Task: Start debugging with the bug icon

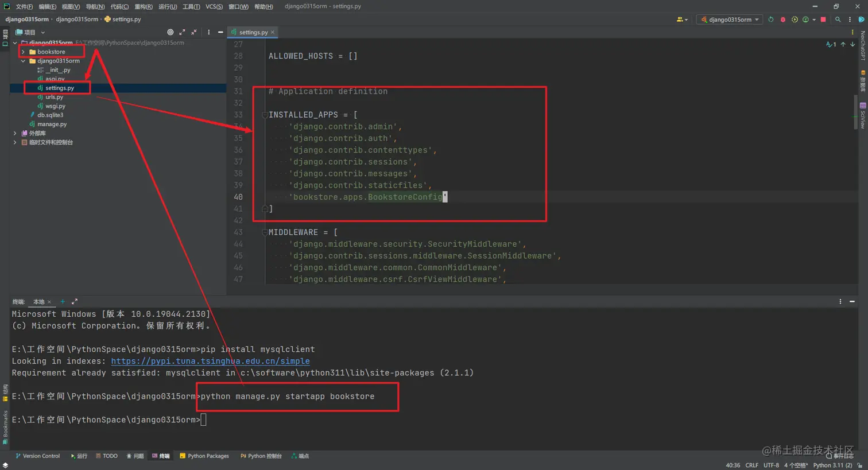Action: 782,20
